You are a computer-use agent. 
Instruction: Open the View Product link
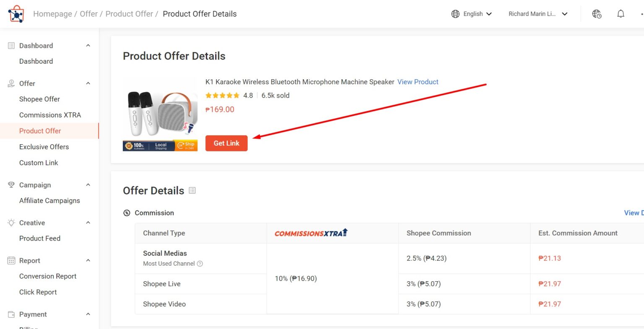pos(418,82)
